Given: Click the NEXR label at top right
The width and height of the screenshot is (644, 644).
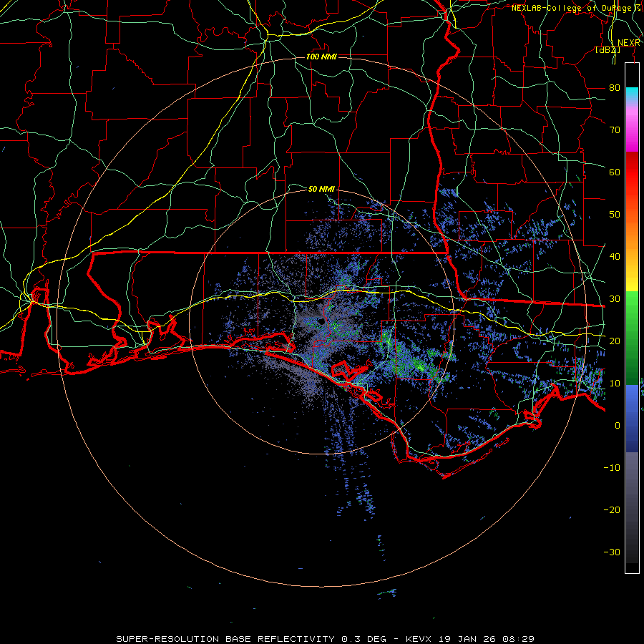Looking at the screenshot, I should (629, 43).
